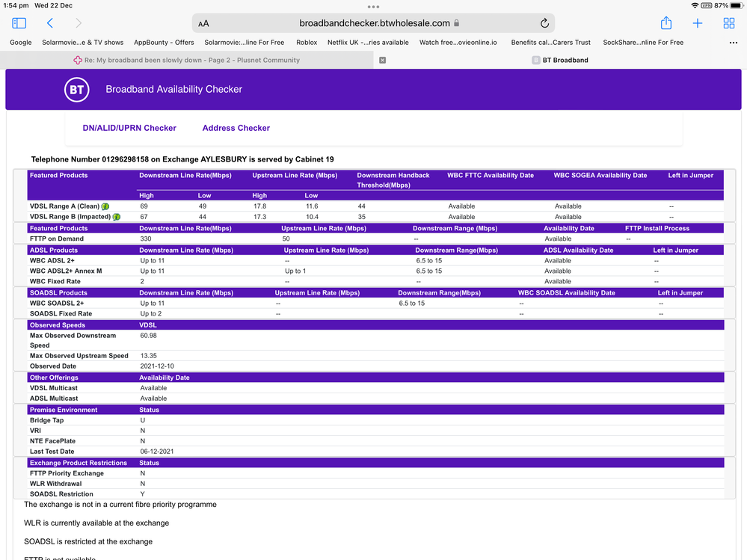Viewport: 747px width, 560px height.
Task: Open the Address Checker link
Action: (236, 128)
